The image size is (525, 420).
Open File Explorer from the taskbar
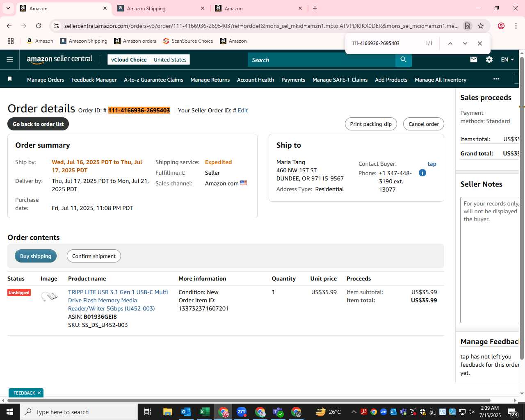point(167,412)
